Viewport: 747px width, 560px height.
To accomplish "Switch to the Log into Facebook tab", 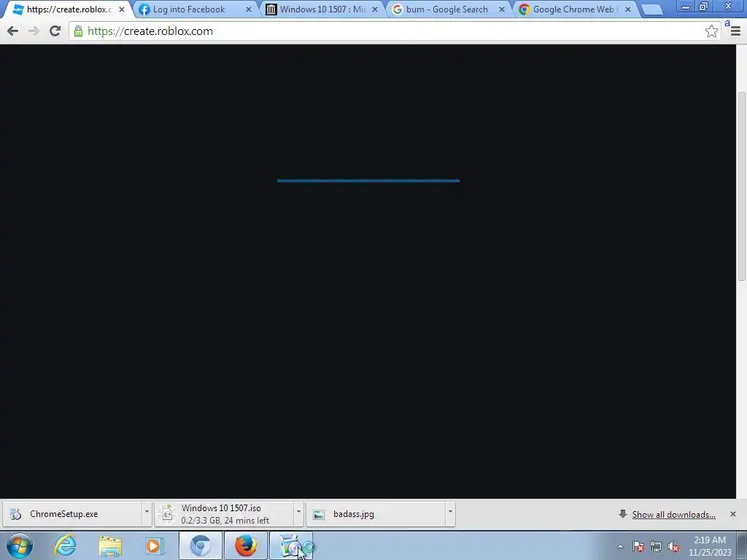I will (189, 9).
